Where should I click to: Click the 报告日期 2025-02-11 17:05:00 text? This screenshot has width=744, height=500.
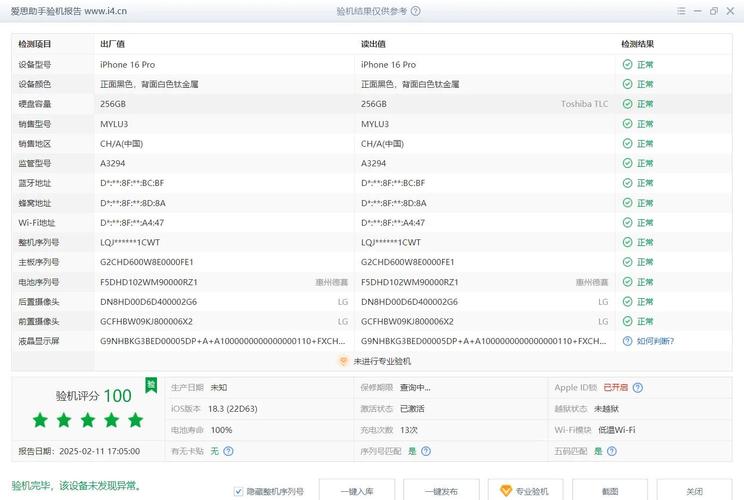pos(79,451)
